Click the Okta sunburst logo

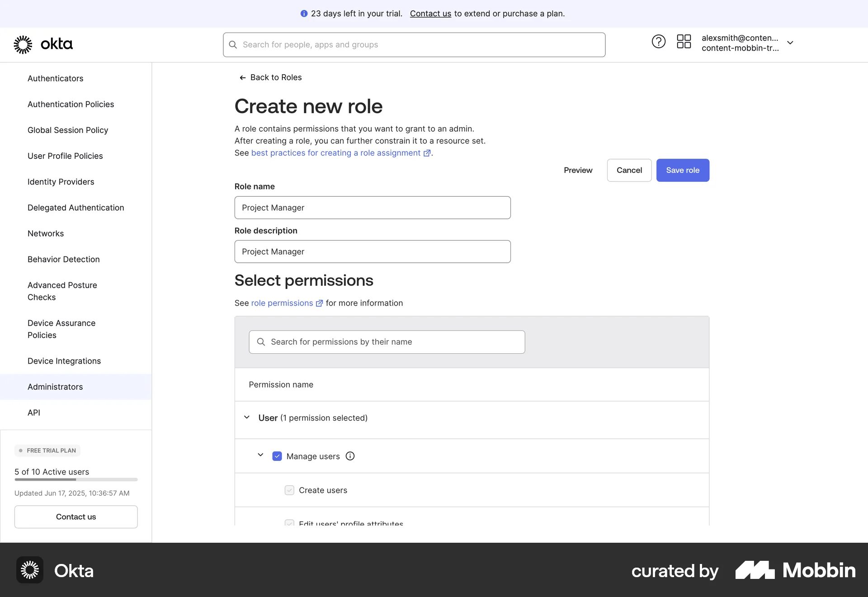click(x=23, y=44)
